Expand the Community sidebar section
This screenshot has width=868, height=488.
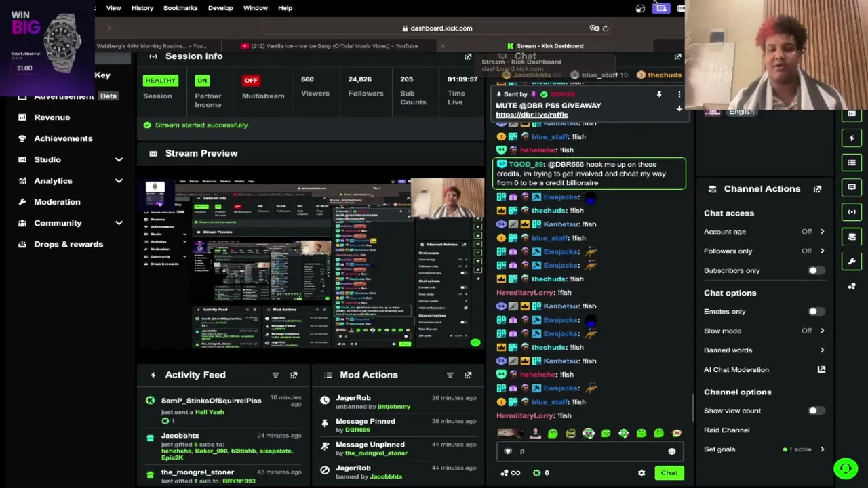click(x=119, y=223)
